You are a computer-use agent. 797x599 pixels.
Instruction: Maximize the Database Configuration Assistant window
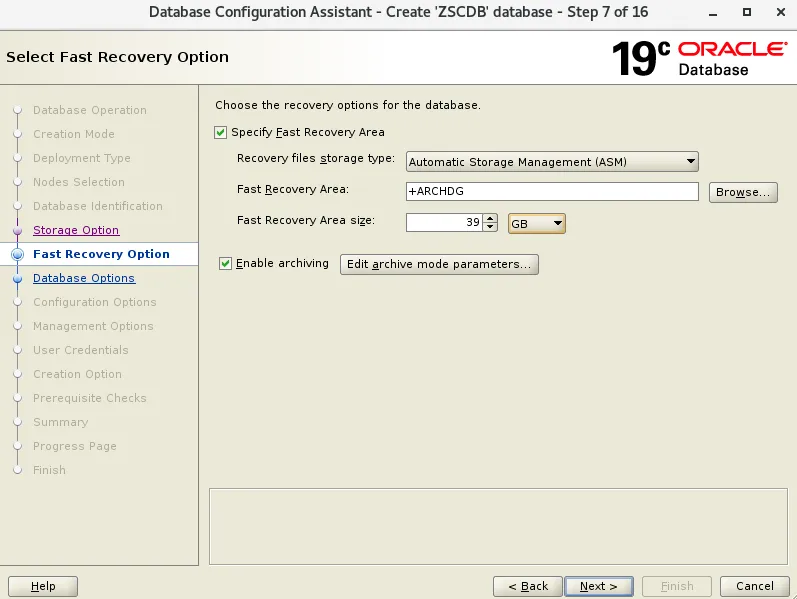click(747, 12)
